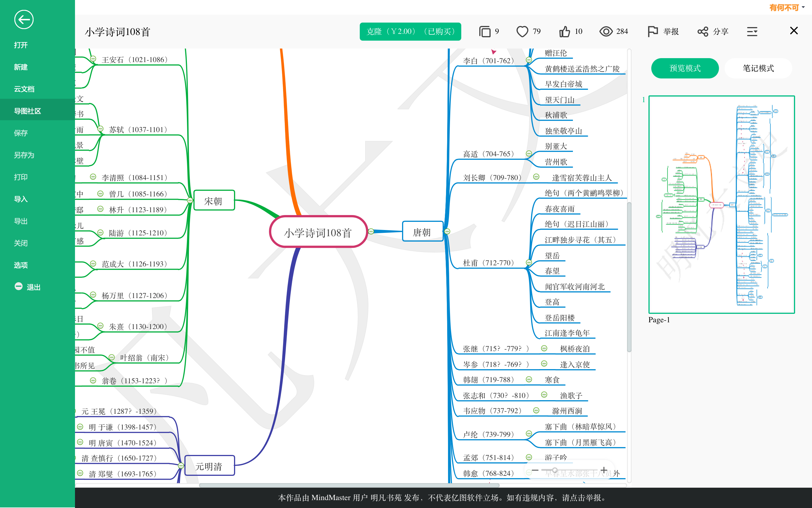Open 选项 options menu

[21, 265]
